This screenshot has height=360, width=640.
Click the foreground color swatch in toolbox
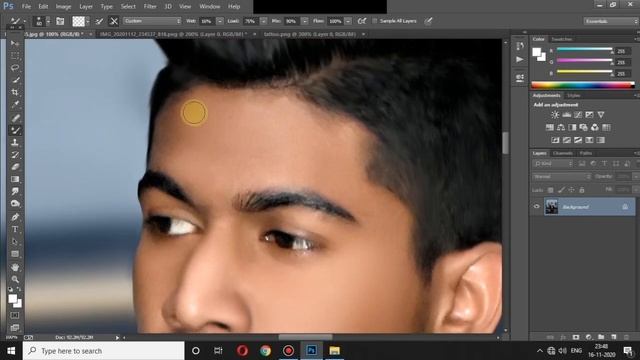[13, 299]
